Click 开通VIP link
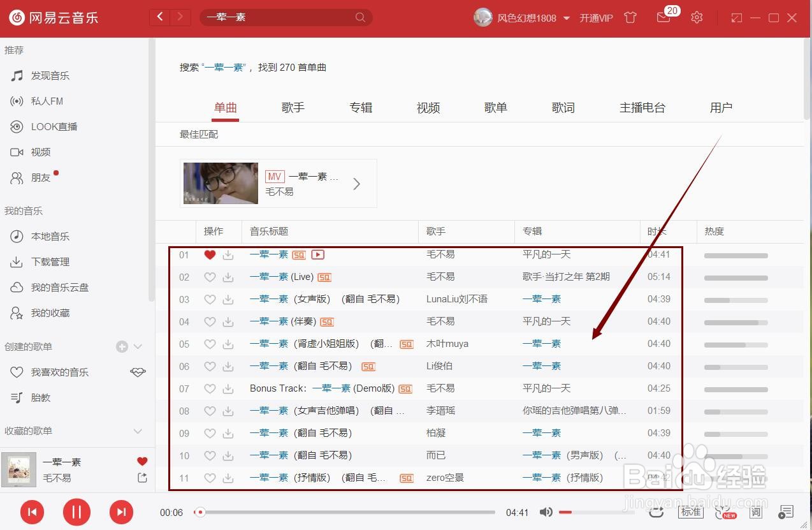 click(x=596, y=18)
